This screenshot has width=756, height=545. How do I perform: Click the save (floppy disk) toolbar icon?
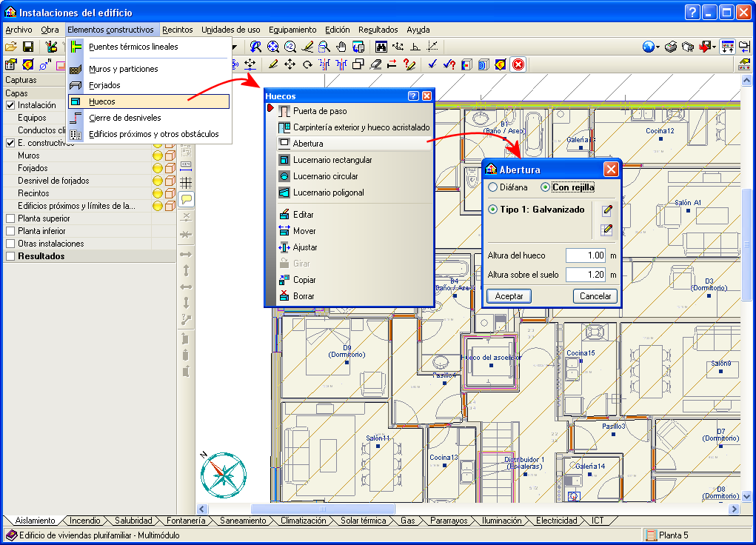[x=27, y=47]
